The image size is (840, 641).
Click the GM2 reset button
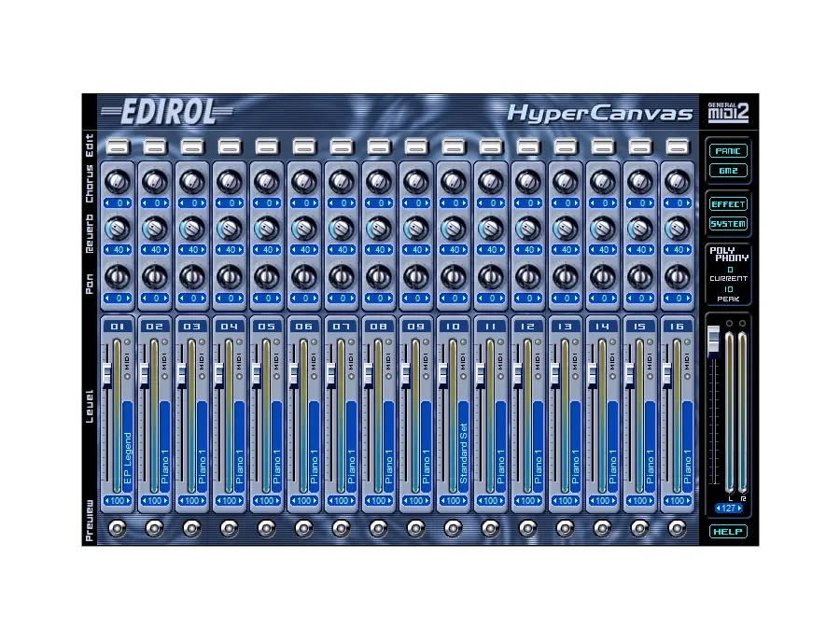(728, 171)
